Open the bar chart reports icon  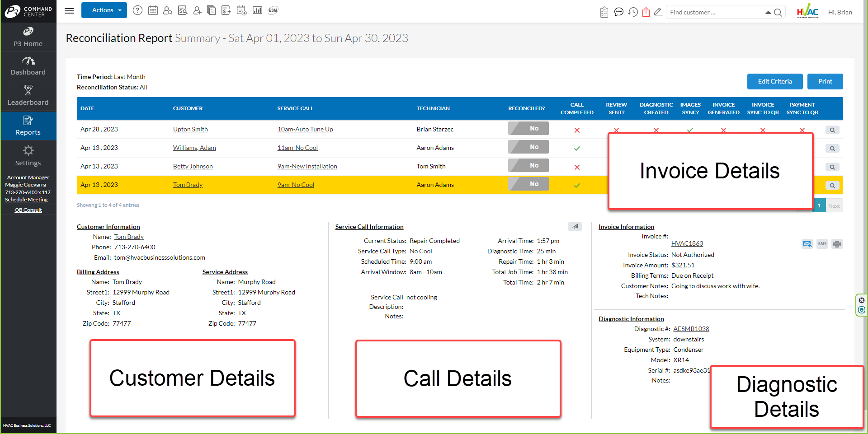point(257,10)
